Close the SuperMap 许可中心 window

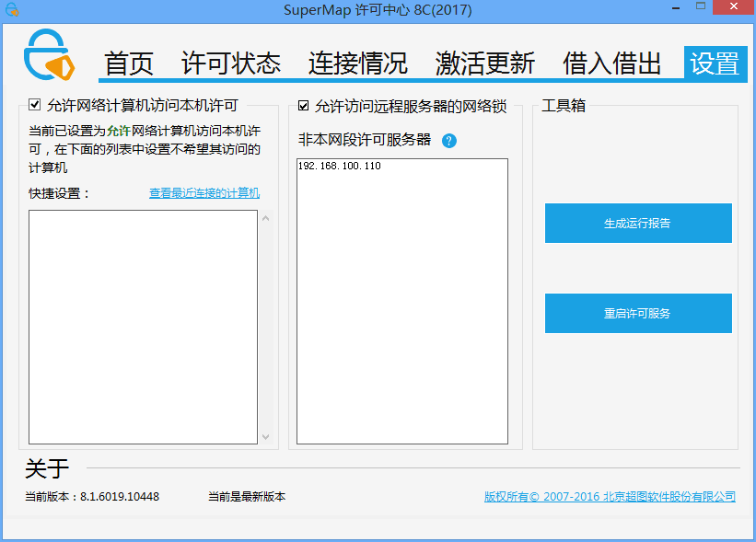(x=734, y=6)
